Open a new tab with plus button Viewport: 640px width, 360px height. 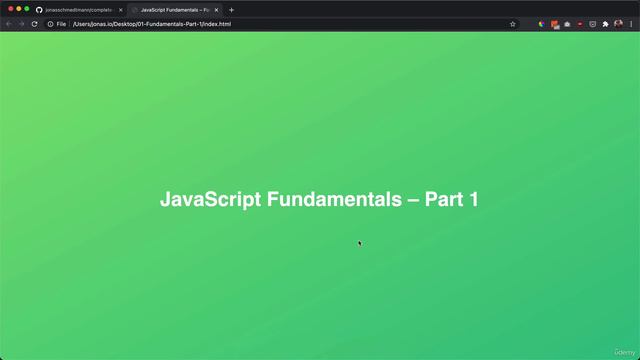click(231, 10)
